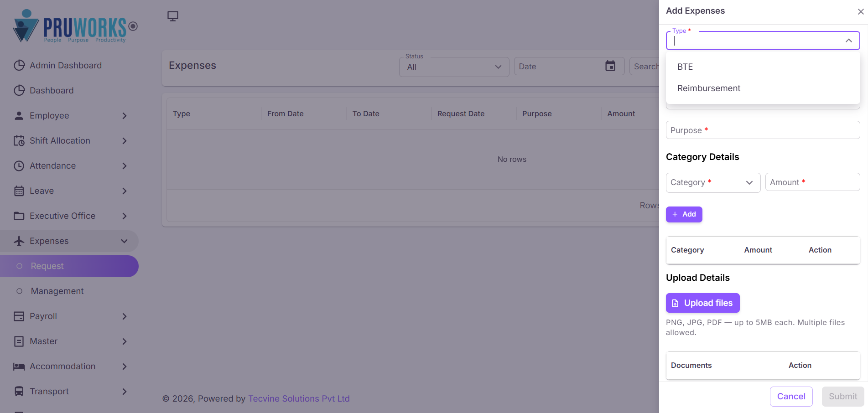Viewport: 868px width, 413px height.
Task: Open the Category dropdown
Action: click(713, 182)
